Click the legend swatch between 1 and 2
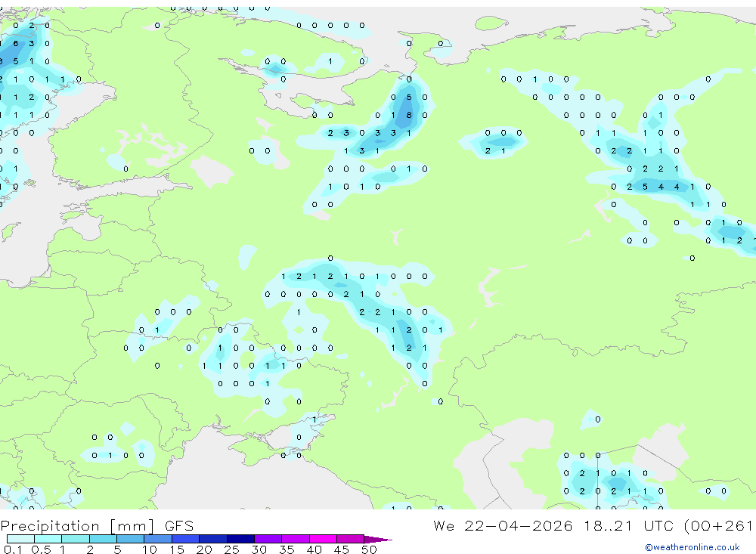756x554 pixels. [76, 539]
